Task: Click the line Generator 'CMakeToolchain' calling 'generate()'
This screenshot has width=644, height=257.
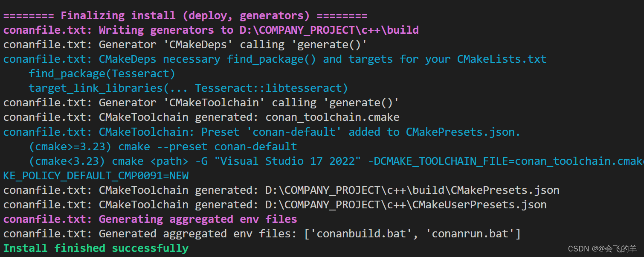Action: coord(201,103)
